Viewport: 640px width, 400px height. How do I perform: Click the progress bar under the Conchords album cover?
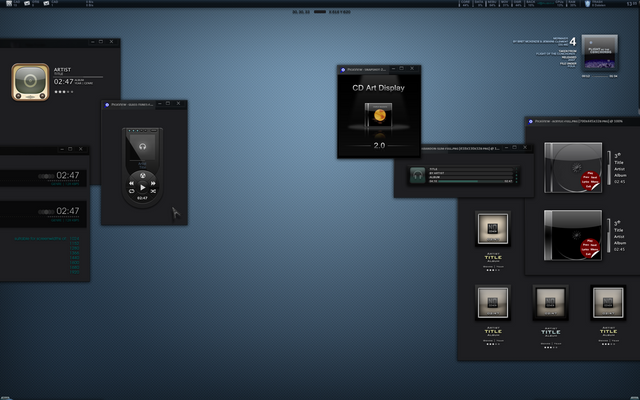point(600,76)
